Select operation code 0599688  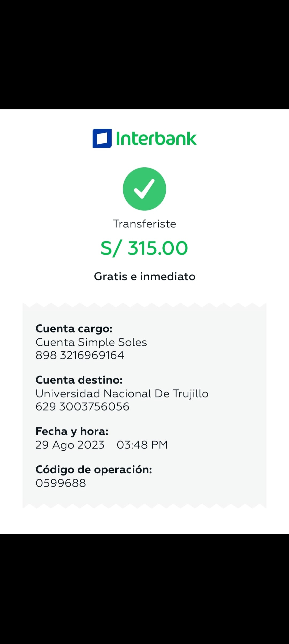61,483
